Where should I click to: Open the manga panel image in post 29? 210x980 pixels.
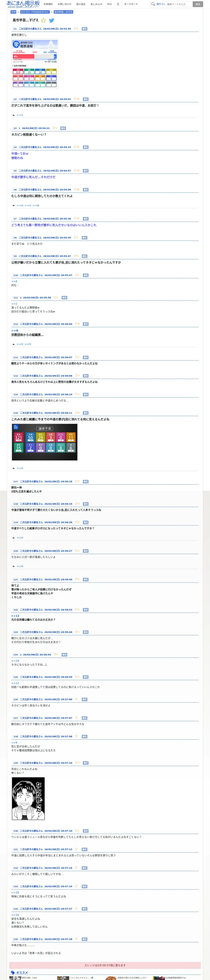(28, 799)
